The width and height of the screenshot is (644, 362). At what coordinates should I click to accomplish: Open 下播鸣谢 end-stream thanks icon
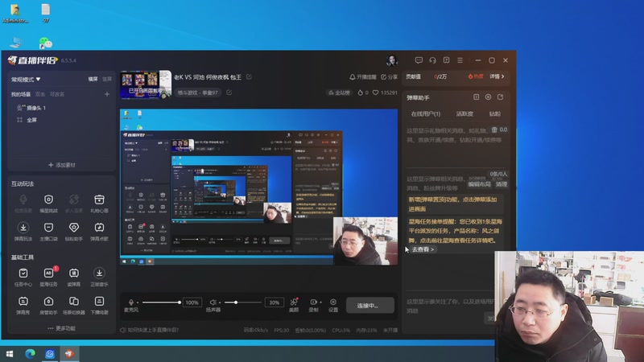point(99,301)
